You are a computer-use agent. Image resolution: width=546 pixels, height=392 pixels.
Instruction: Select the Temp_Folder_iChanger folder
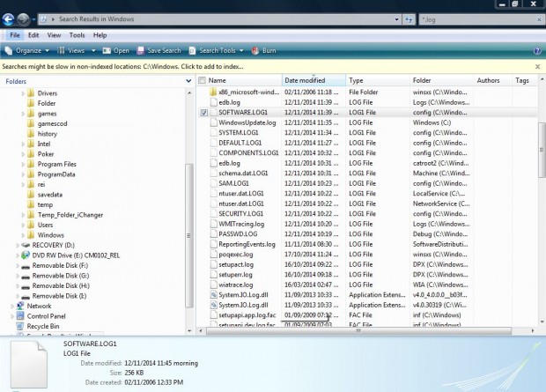(x=70, y=215)
